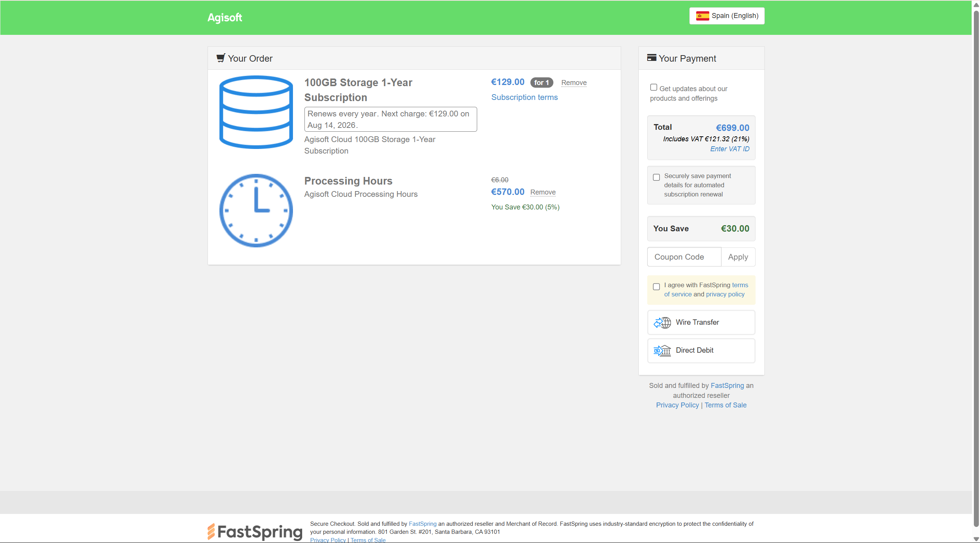Click the Wire Transfer globe icon
Screen dimensions: 980x543
point(662,322)
